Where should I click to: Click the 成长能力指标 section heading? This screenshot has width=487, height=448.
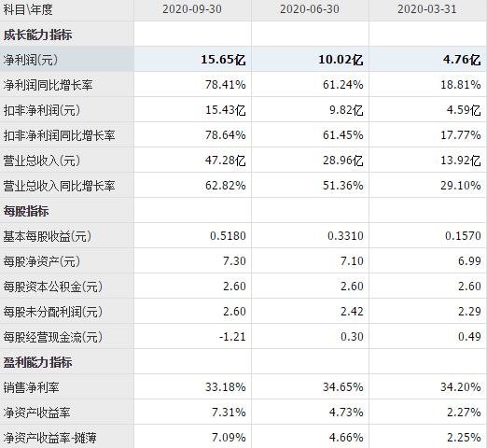click(x=37, y=35)
